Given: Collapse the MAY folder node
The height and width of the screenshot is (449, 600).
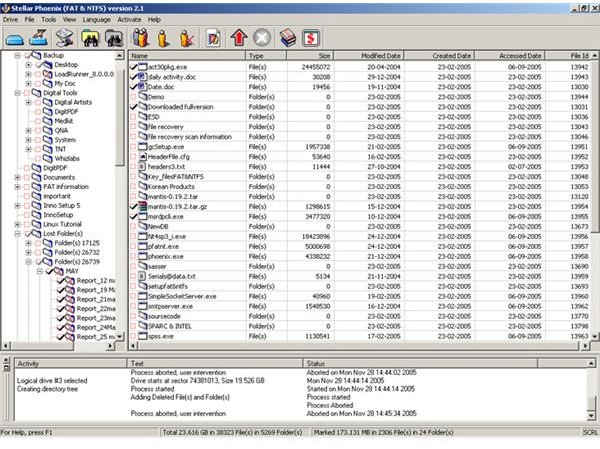Looking at the screenshot, I should tap(39, 271).
